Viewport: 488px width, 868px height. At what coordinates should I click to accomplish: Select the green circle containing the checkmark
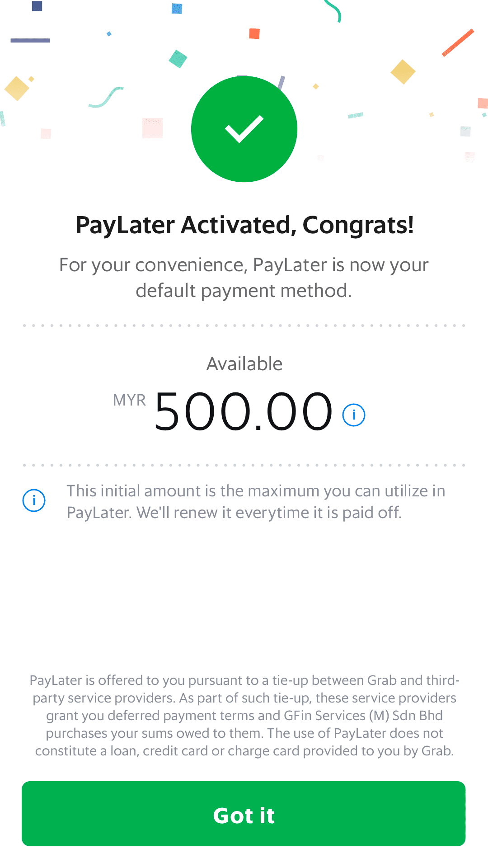pyautogui.click(x=244, y=129)
